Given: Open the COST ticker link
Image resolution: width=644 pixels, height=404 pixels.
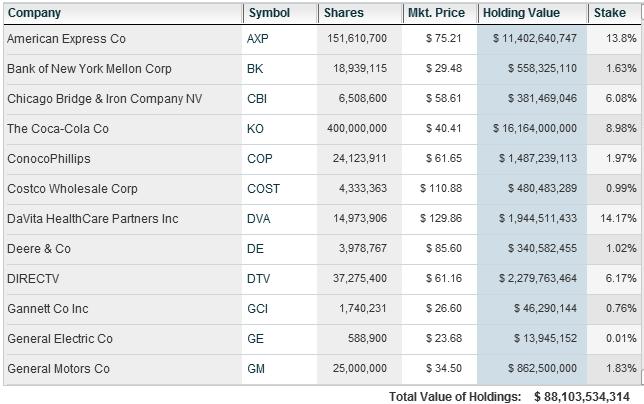Looking at the screenshot, I should [263, 189].
